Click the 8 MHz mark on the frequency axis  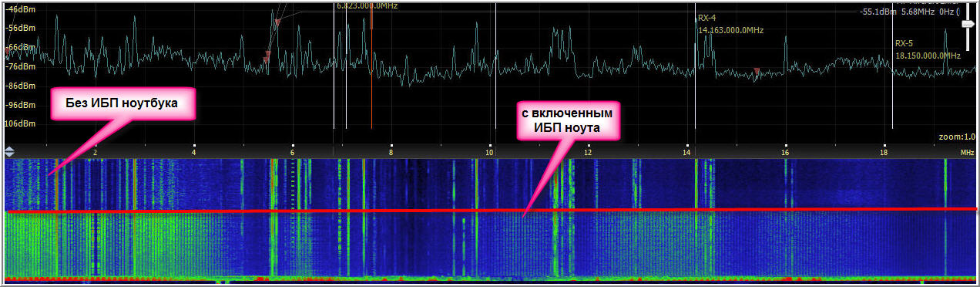pyautogui.click(x=391, y=152)
